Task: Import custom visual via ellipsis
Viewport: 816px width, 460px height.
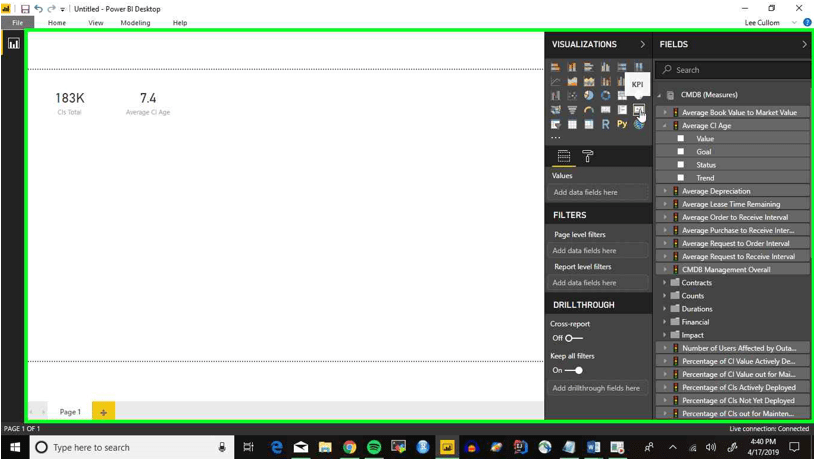Action: click(556, 138)
